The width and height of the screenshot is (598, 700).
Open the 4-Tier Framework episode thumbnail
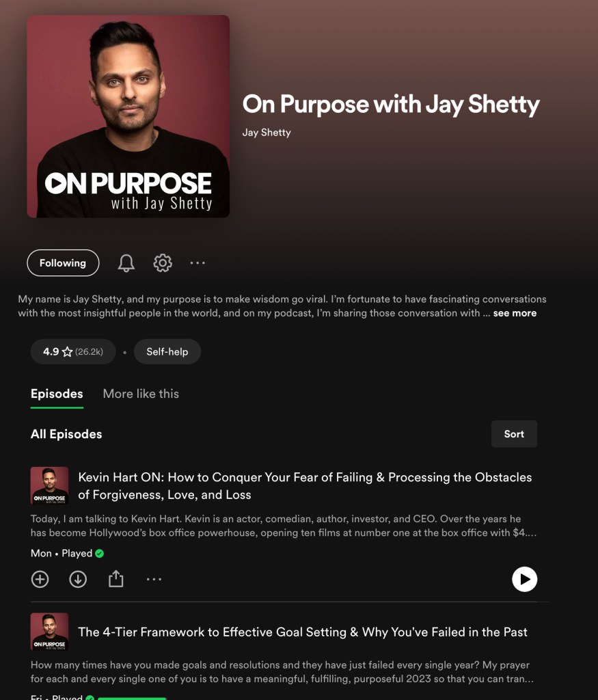[49, 632]
